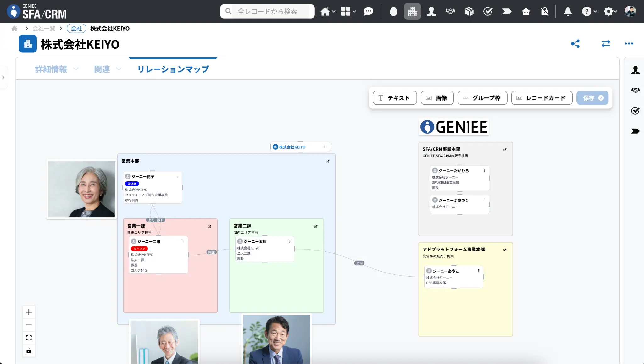Viewport: 644px width, 364px height.
Task: Fit map to view button
Action: pyautogui.click(x=29, y=338)
